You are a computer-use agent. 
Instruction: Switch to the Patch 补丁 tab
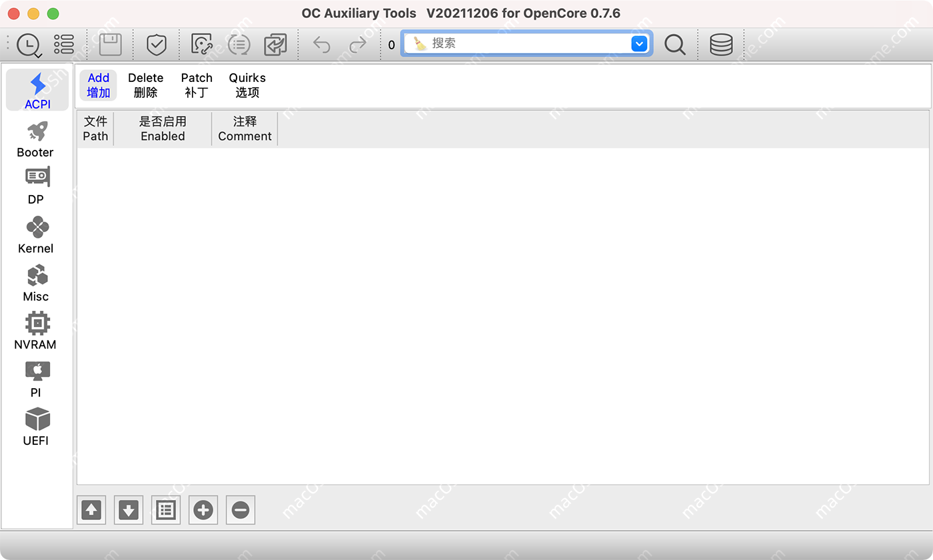(197, 85)
